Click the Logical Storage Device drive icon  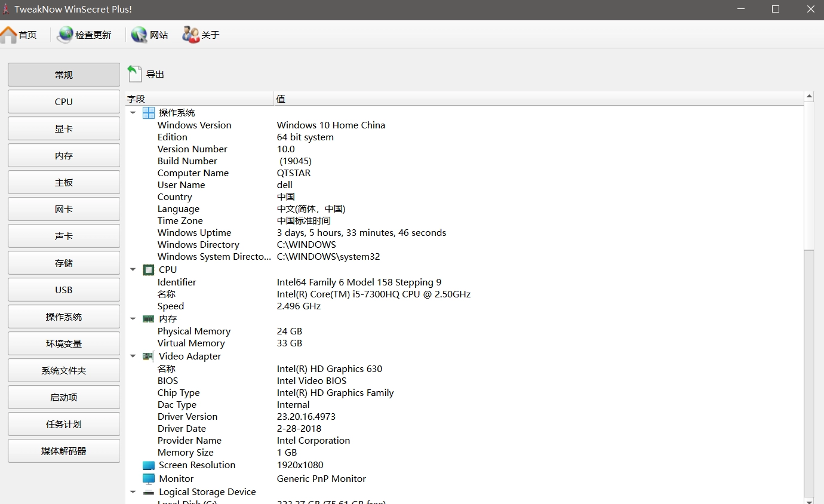pos(149,493)
